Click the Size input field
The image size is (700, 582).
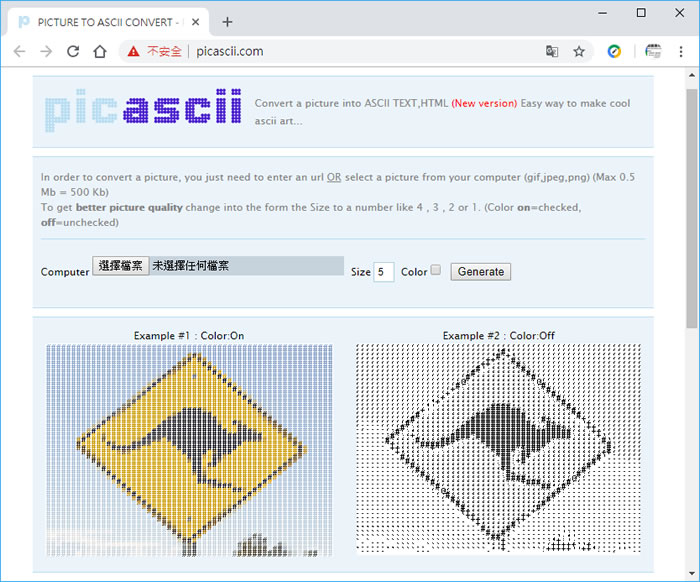tap(383, 272)
